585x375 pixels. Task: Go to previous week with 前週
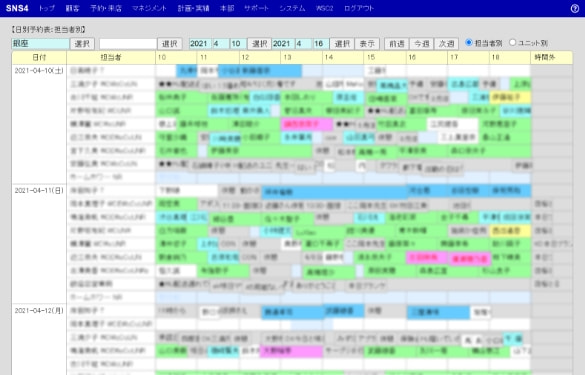pos(397,44)
